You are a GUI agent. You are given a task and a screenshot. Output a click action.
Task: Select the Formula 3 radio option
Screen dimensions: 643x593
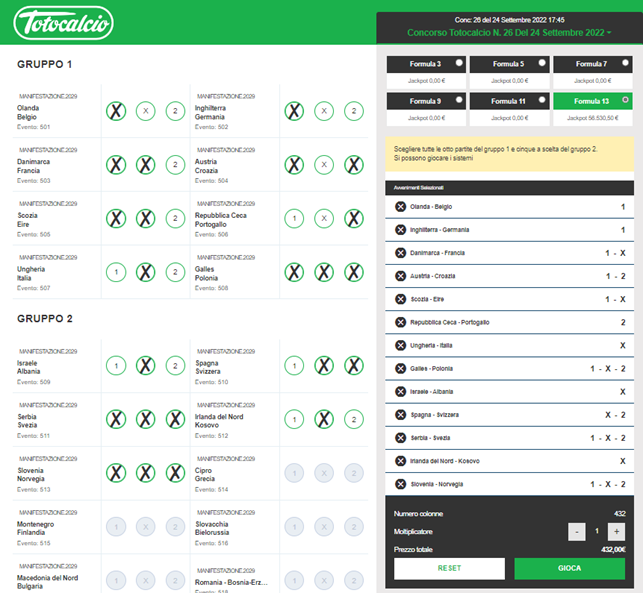point(459,63)
